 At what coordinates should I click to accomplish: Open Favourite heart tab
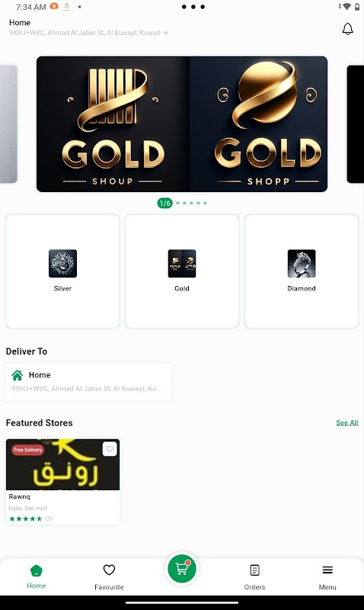[x=109, y=570]
